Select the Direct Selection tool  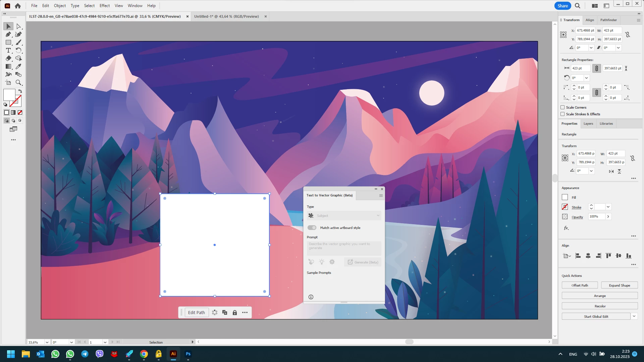[18, 26]
